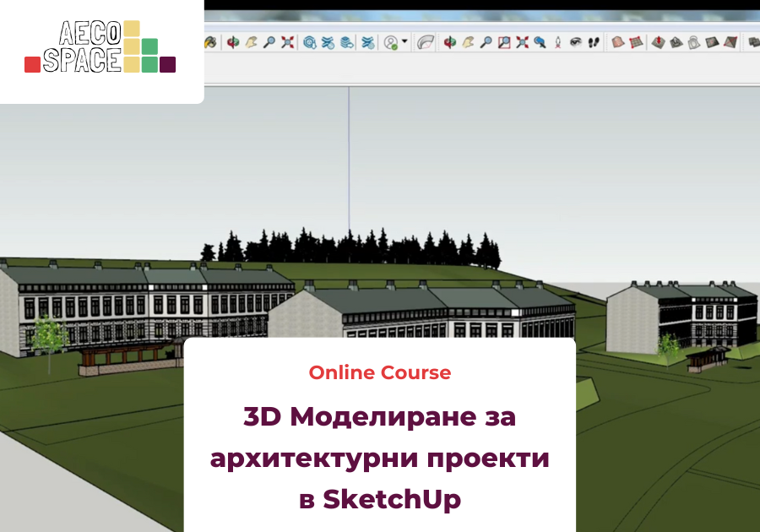Select the Zoom Window tool
Image resolution: width=760 pixels, height=532 pixels.
504,41
